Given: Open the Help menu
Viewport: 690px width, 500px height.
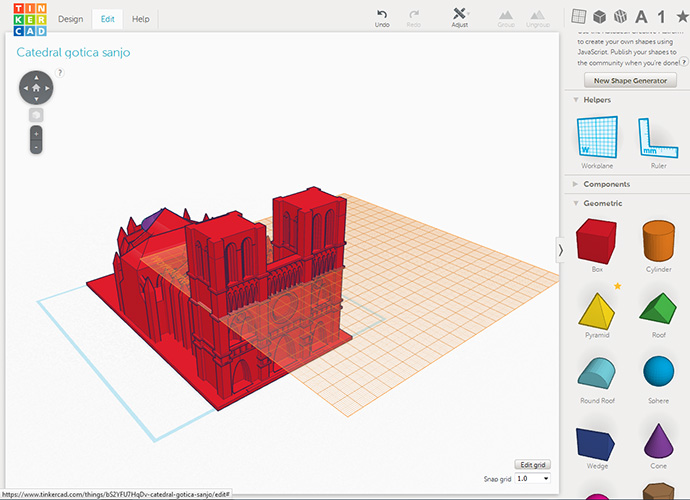Looking at the screenshot, I should [141, 19].
